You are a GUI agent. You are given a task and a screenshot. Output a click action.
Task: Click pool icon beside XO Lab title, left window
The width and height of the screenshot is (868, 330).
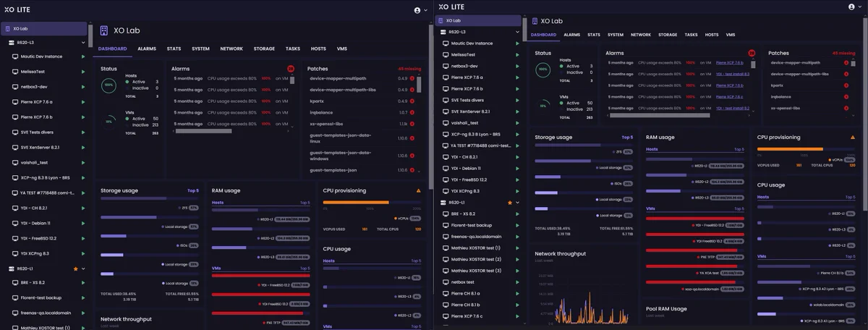tap(103, 30)
